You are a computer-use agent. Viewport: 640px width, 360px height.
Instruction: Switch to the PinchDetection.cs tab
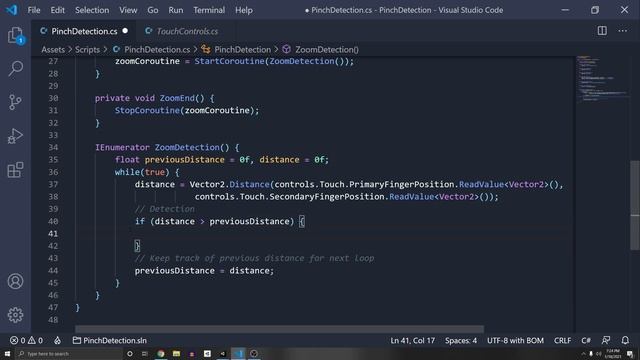84,31
